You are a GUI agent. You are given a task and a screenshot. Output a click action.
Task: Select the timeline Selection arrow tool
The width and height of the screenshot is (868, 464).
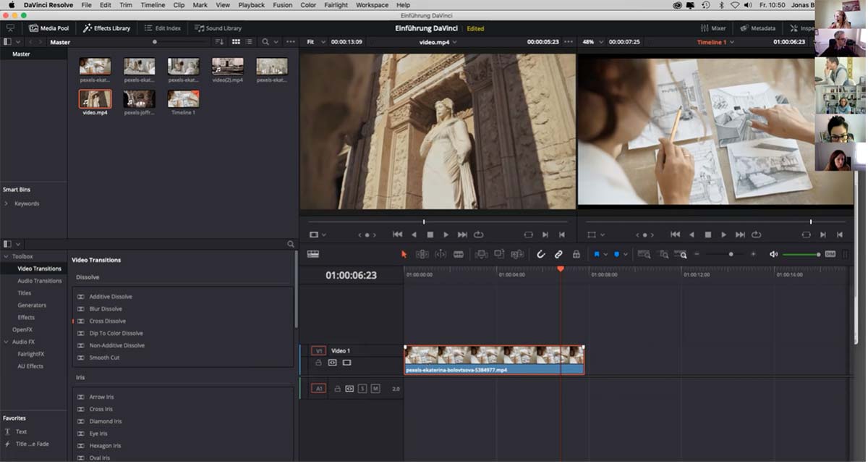coord(404,254)
